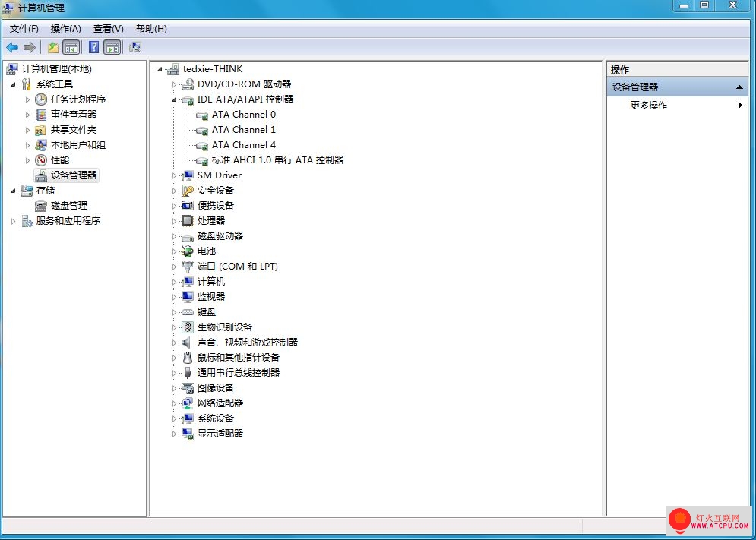Click the 安全设备 key icon
This screenshot has width=756, height=540.
[x=188, y=191]
